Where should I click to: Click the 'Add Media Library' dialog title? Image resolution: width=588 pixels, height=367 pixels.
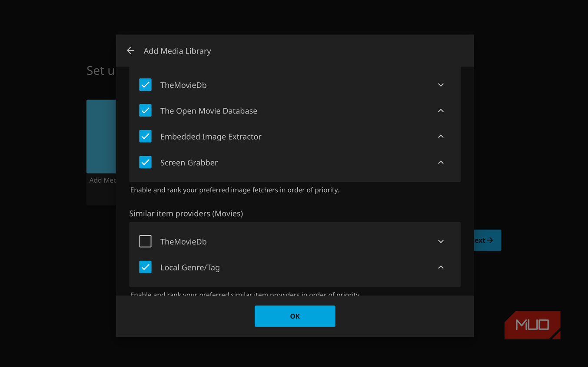[x=177, y=51]
